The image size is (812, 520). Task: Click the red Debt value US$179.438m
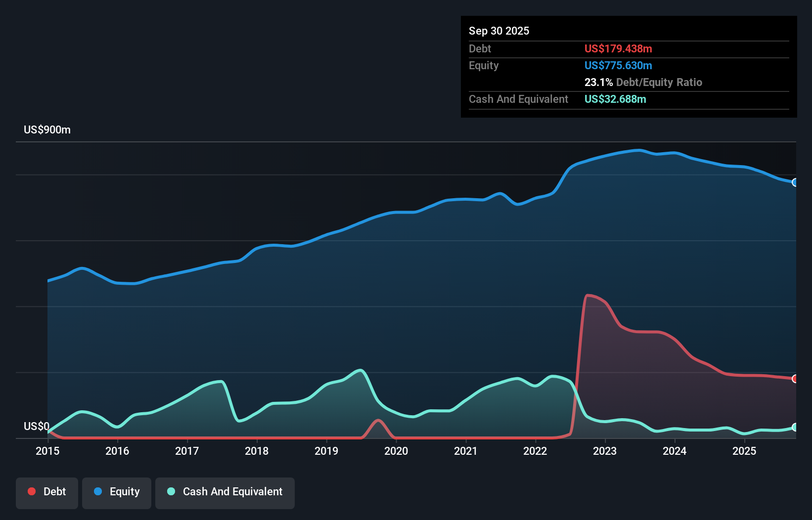click(x=618, y=48)
